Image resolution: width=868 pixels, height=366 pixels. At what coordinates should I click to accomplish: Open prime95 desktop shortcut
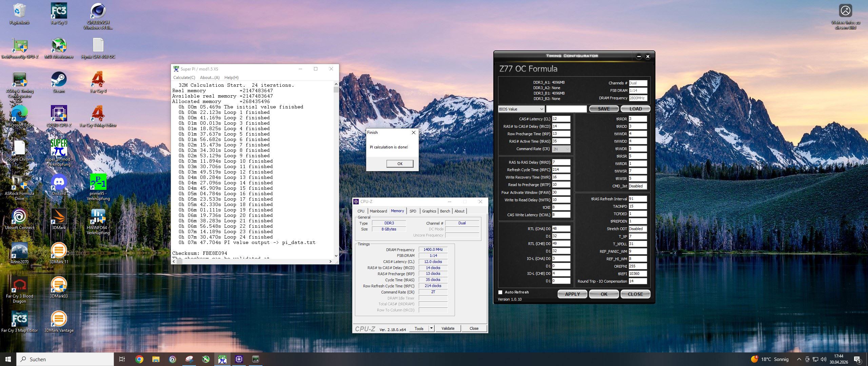[x=98, y=187]
